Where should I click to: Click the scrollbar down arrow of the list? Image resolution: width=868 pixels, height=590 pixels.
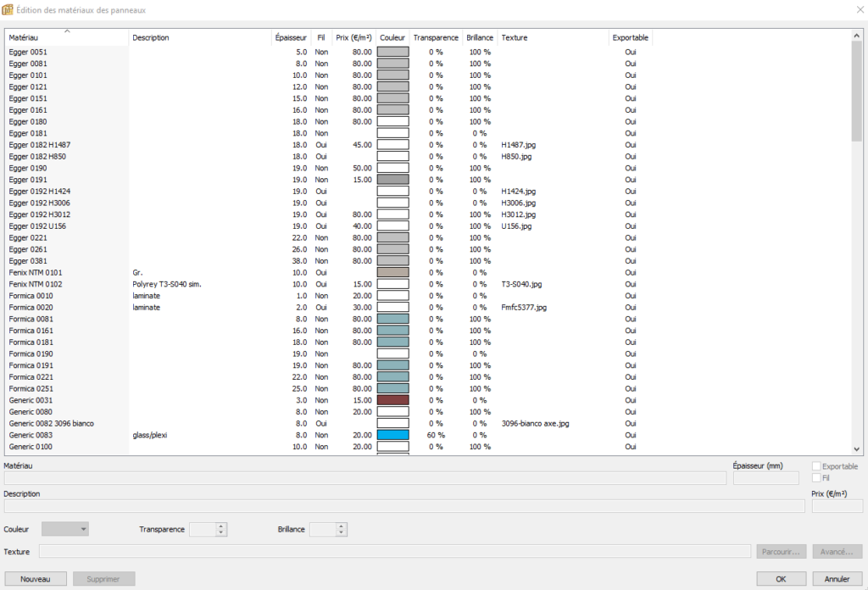[856, 449]
